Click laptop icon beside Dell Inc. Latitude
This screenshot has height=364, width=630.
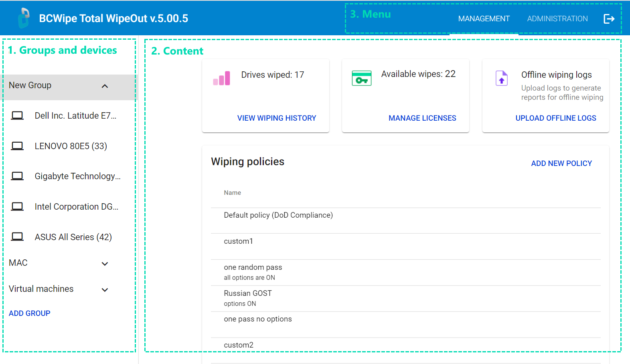point(17,115)
